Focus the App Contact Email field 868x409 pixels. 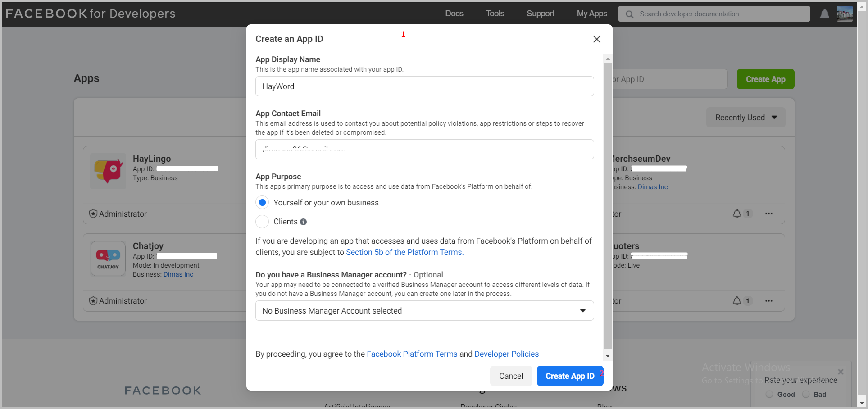(424, 150)
